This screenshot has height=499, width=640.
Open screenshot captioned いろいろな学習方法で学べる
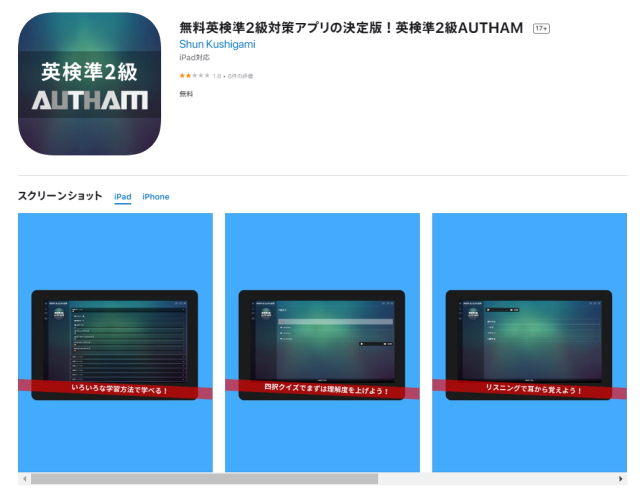115,342
